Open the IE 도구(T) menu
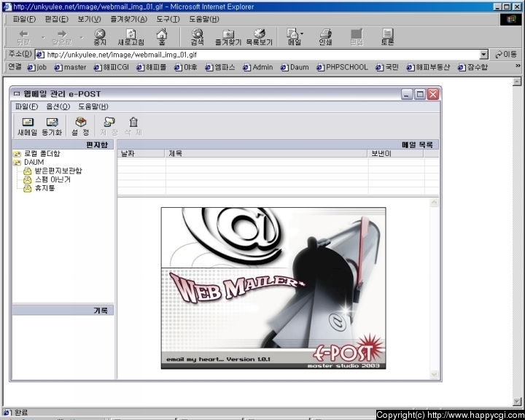525x420 pixels. point(168,19)
